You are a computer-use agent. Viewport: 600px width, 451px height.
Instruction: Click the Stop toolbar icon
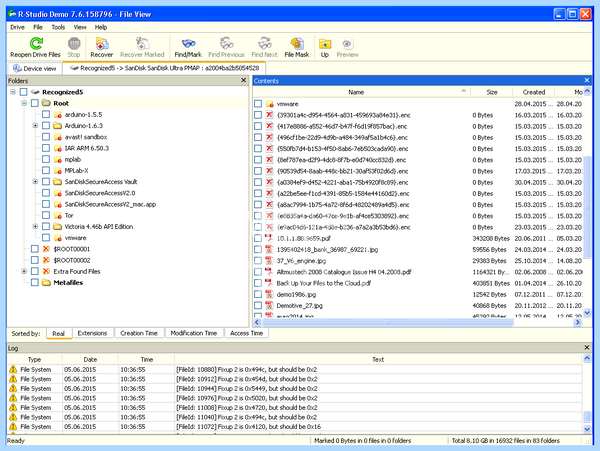(x=74, y=43)
